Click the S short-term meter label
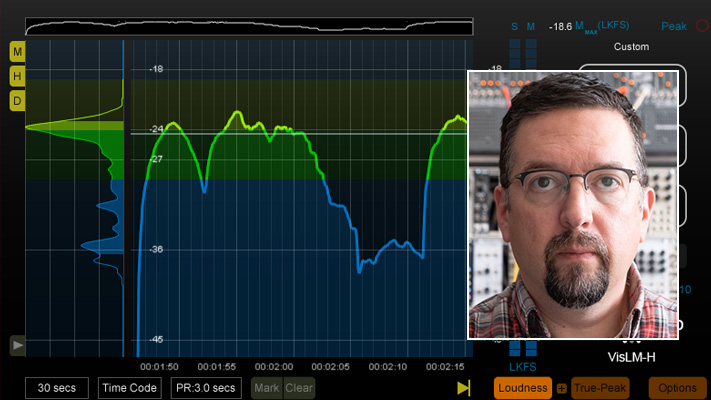Screen dimensions: 711x400 point(515,26)
